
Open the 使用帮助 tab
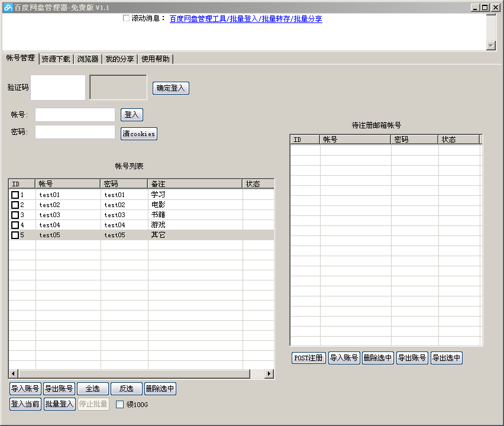coord(155,59)
